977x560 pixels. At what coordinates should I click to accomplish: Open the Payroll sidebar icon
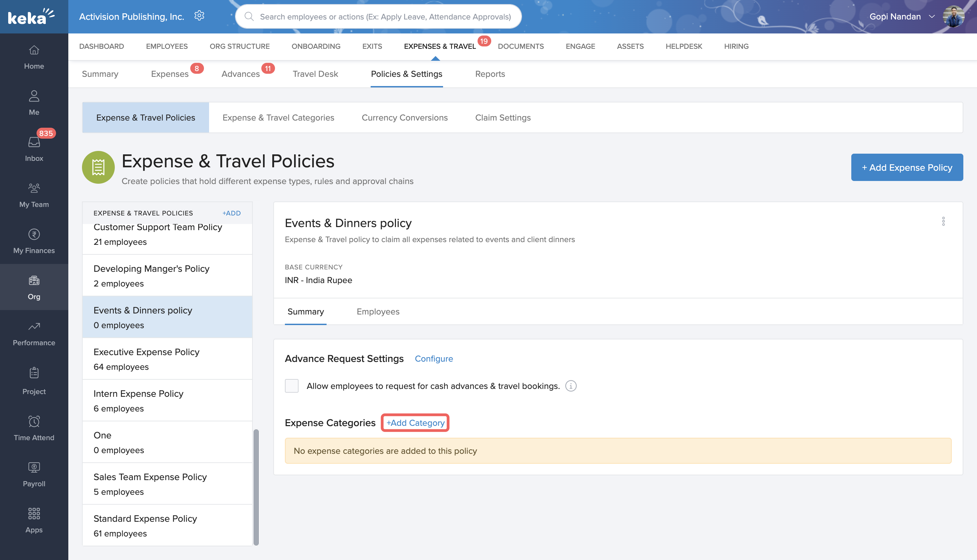tap(34, 467)
